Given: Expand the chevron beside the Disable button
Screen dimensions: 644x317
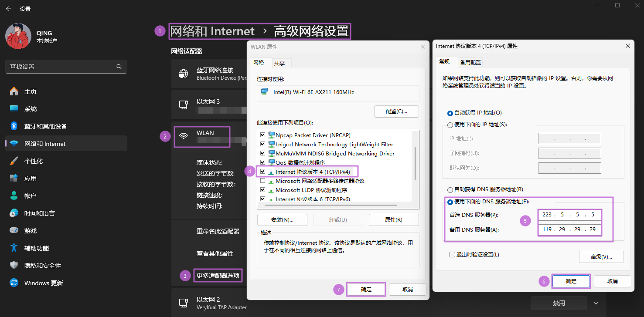Looking at the screenshot, I should (596, 303).
